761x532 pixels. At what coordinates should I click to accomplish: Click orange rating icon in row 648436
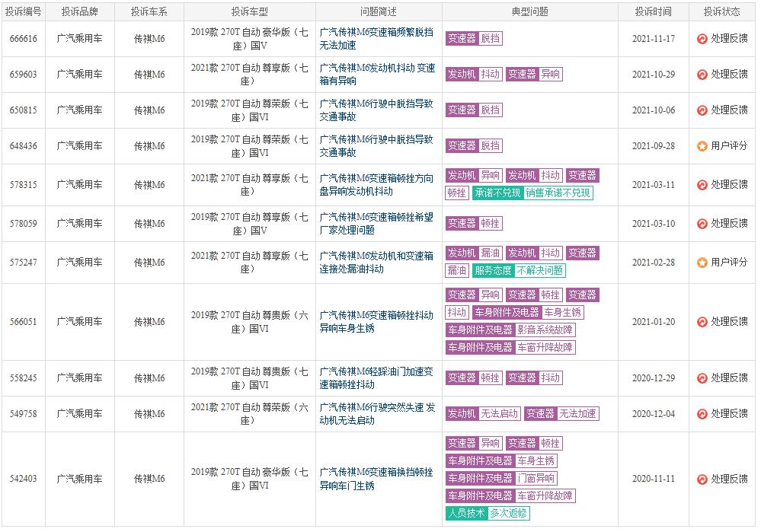[702, 146]
